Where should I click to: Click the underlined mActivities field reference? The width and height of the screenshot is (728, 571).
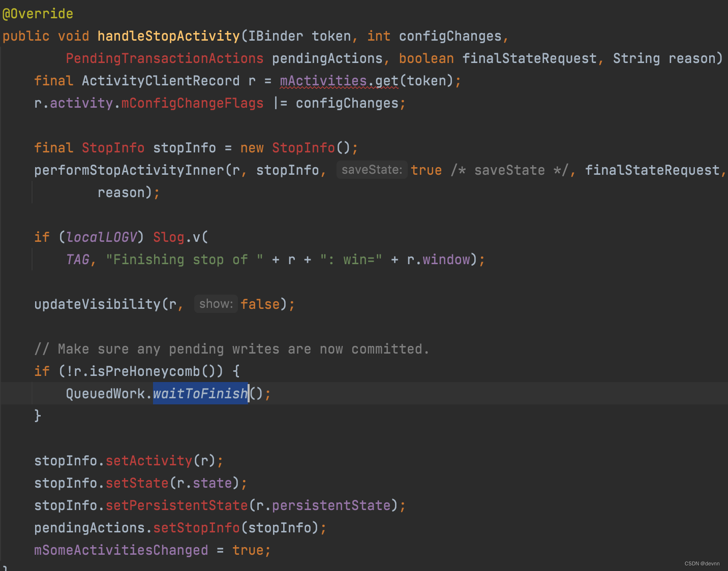point(323,81)
